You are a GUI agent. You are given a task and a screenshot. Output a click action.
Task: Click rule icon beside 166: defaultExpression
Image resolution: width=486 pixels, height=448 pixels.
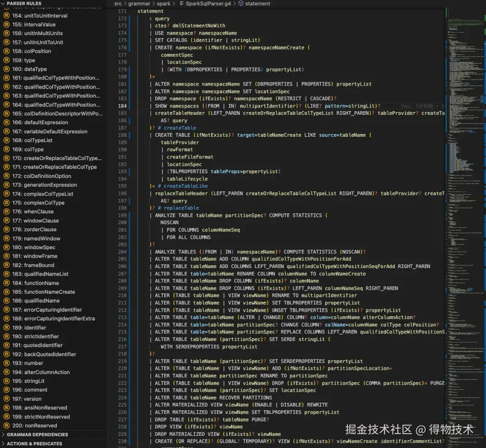pyautogui.click(x=6, y=122)
